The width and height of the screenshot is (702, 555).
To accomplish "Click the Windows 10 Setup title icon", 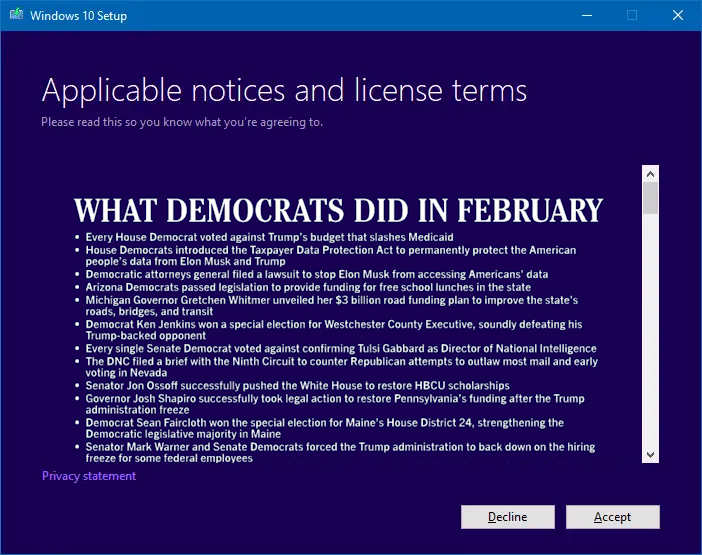I will [16, 15].
